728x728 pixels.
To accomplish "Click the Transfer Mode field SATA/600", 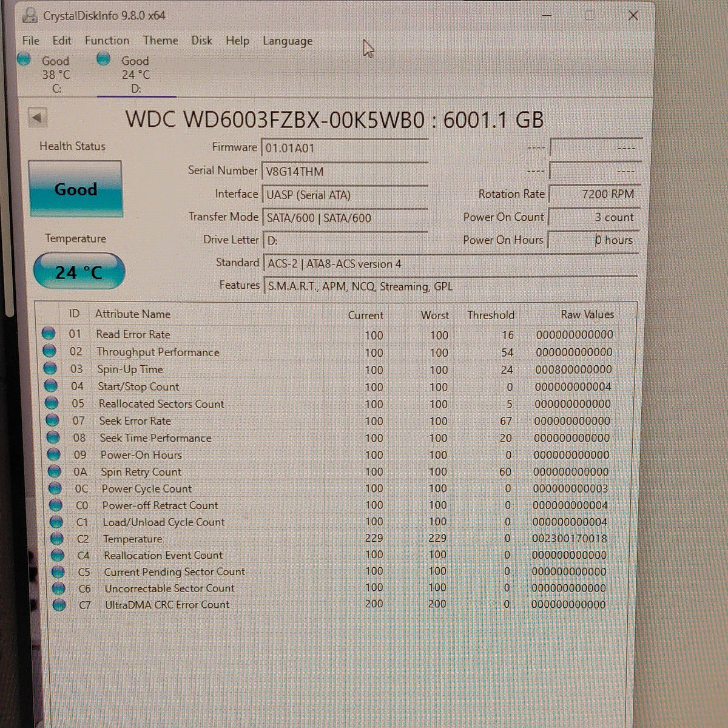I will click(x=345, y=218).
